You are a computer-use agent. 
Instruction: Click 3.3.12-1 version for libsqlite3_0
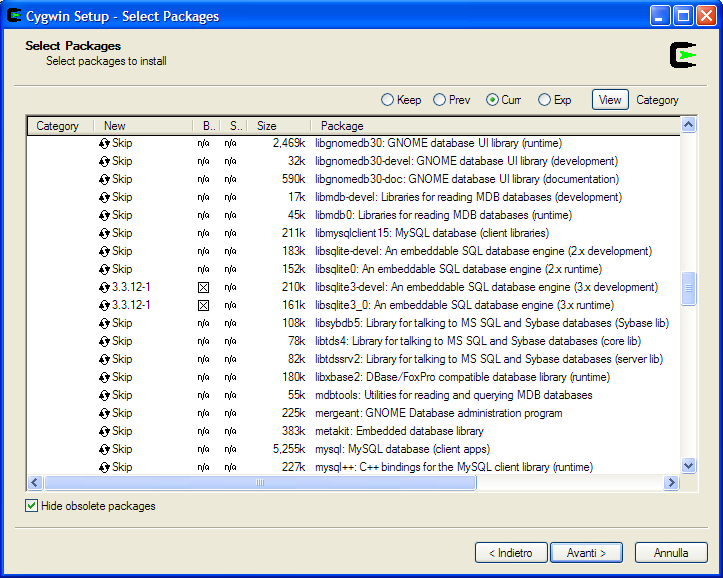click(x=131, y=305)
